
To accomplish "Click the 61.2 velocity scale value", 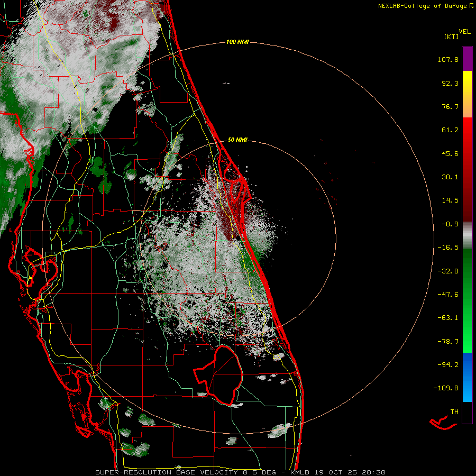I will [450, 130].
